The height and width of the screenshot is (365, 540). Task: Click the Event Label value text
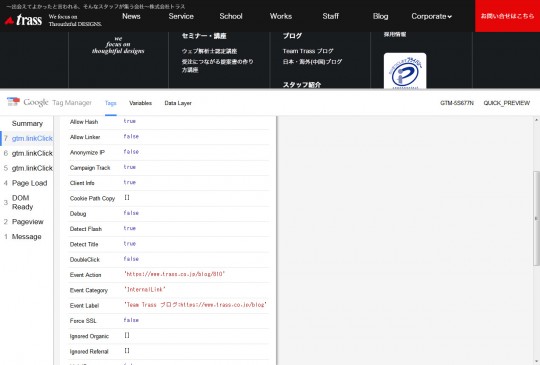click(x=195, y=305)
